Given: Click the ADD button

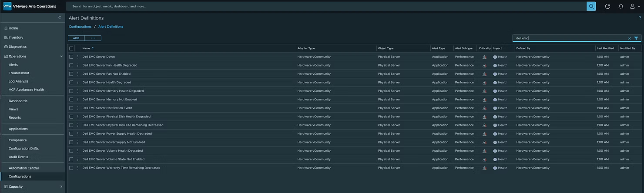Looking at the screenshot, I should 76,38.
